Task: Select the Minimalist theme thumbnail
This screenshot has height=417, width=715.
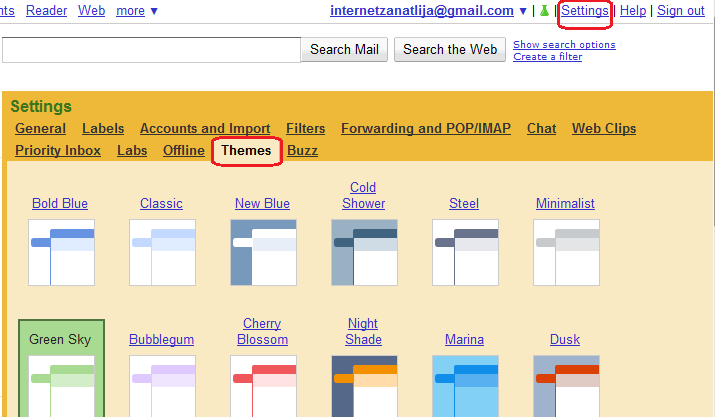Action: (566, 252)
